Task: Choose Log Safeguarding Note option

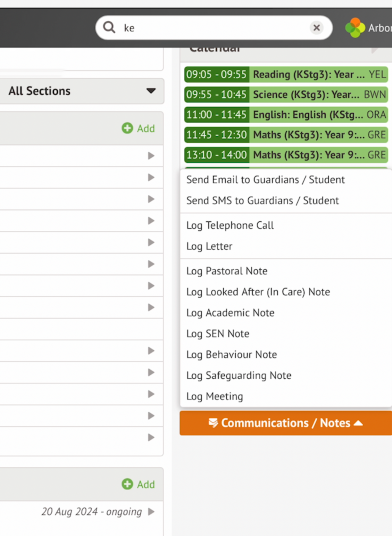Action: [x=239, y=375]
